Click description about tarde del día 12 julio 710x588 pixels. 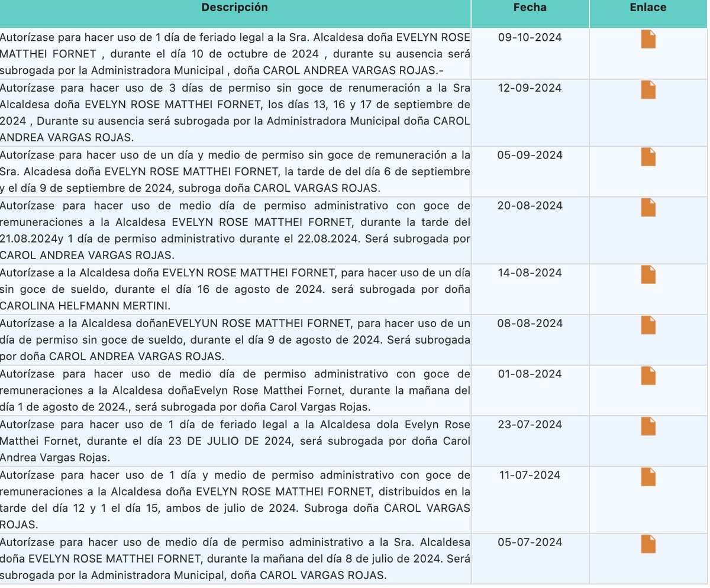pyautogui.click(x=235, y=500)
